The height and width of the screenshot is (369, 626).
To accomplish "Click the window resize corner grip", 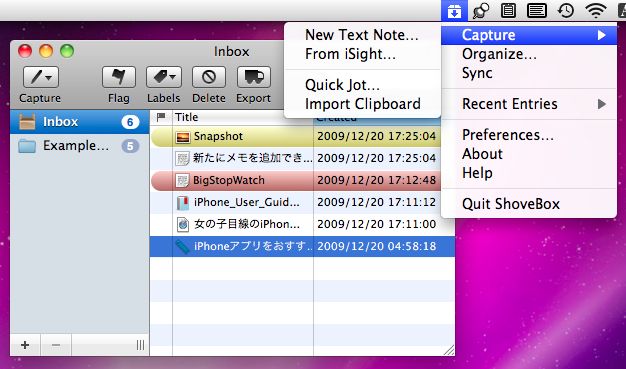I will pos(449,350).
